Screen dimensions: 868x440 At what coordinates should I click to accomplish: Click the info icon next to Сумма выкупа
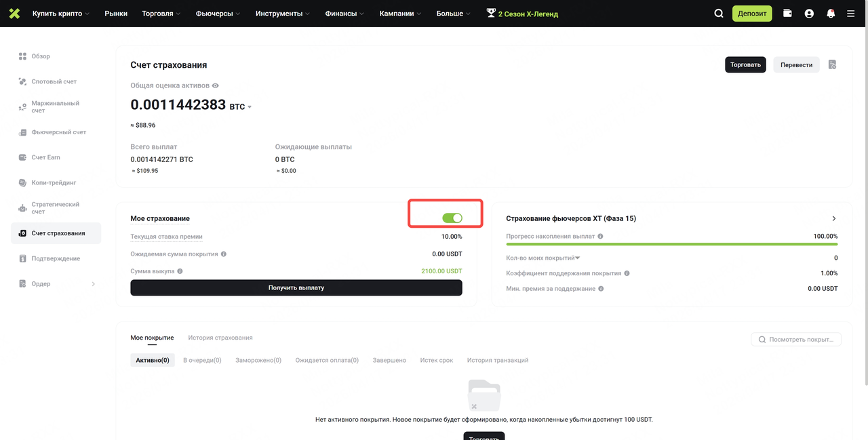point(180,271)
